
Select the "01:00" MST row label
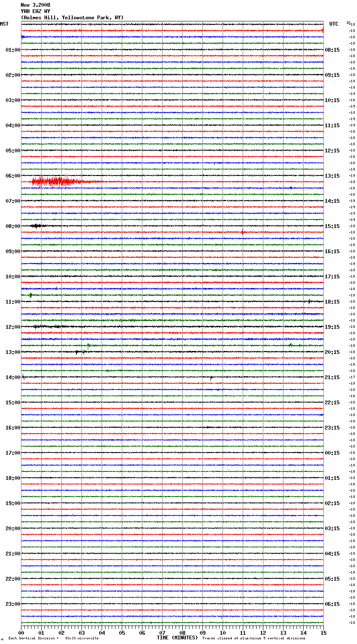pyautogui.click(x=13, y=50)
